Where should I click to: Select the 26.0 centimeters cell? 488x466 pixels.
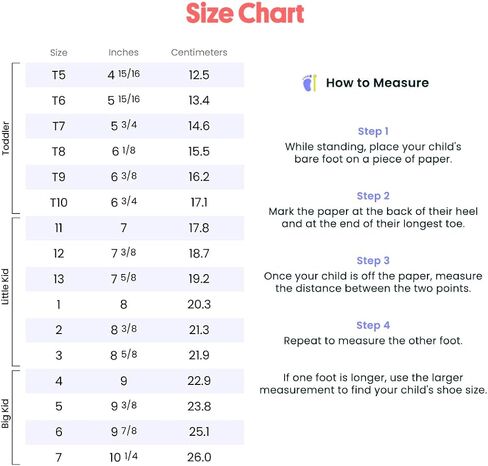coord(199,457)
